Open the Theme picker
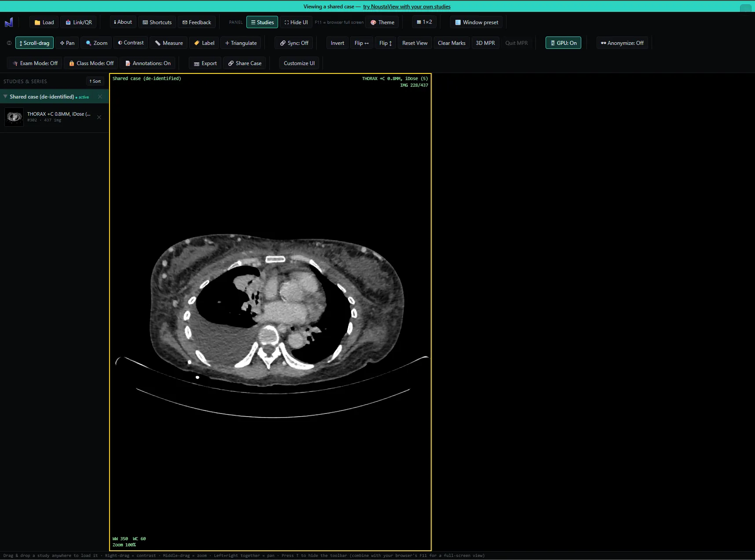The height and width of the screenshot is (560, 755). tap(382, 22)
